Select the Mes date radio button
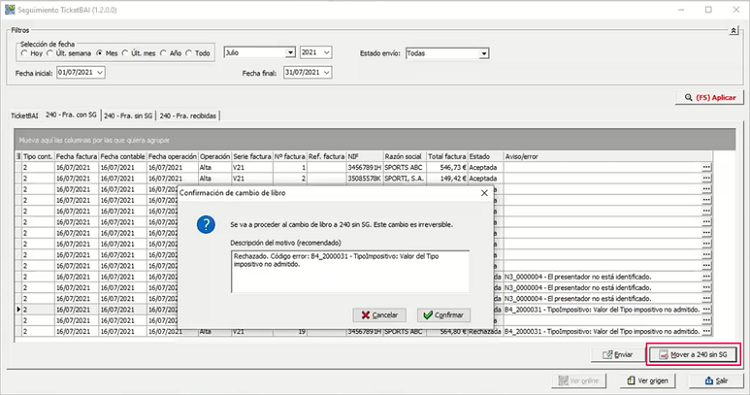 pyautogui.click(x=99, y=54)
